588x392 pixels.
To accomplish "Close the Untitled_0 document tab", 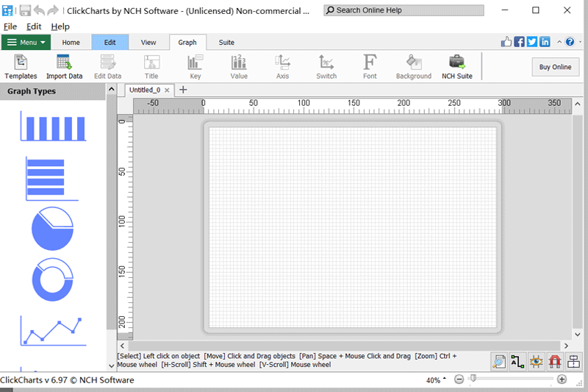I will (x=167, y=90).
